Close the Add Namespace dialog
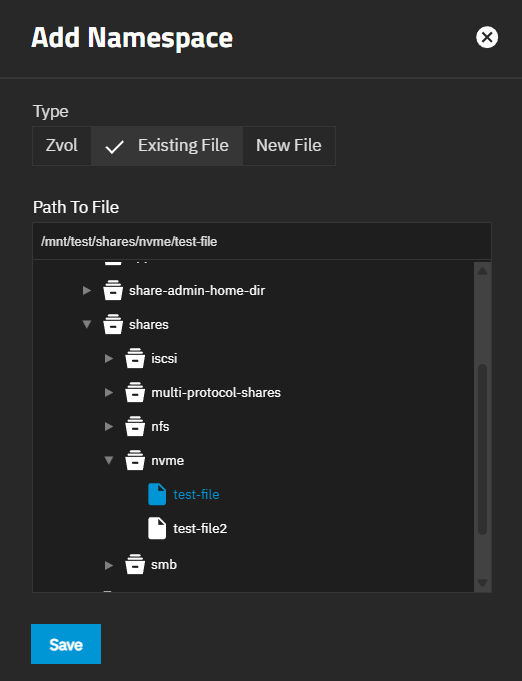This screenshot has width=522, height=681. point(487,37)
